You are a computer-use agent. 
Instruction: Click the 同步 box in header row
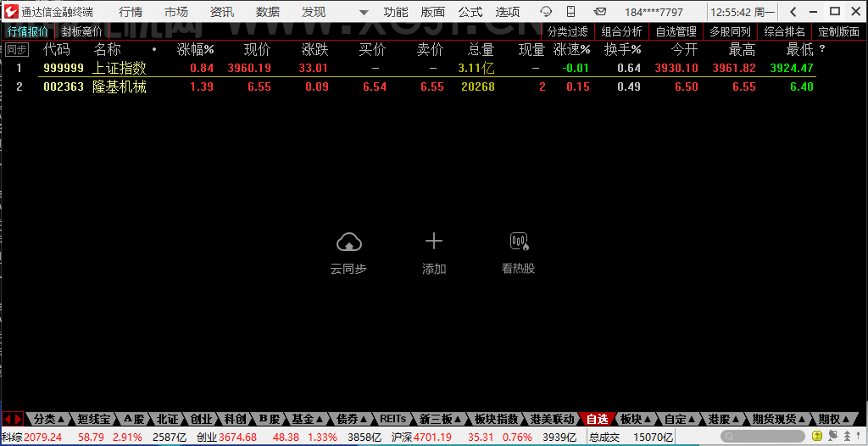(x=17, y=50)
